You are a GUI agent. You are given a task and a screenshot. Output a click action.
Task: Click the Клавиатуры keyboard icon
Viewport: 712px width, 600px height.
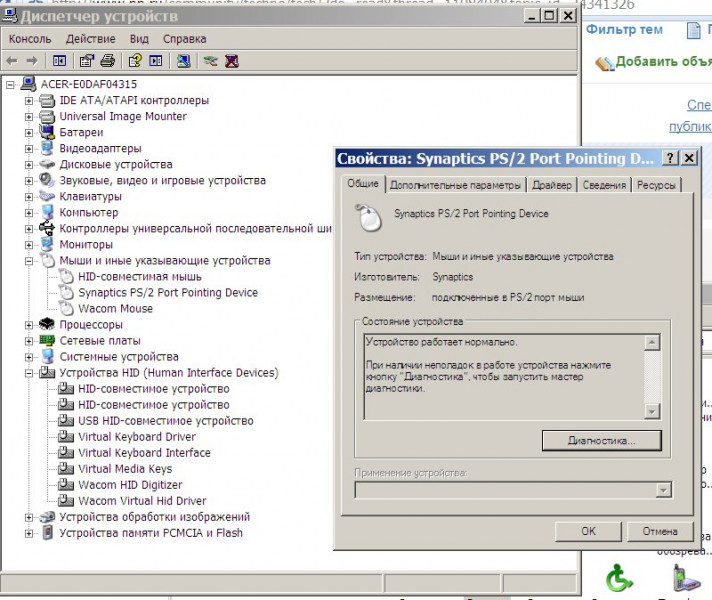pos(47,196)
